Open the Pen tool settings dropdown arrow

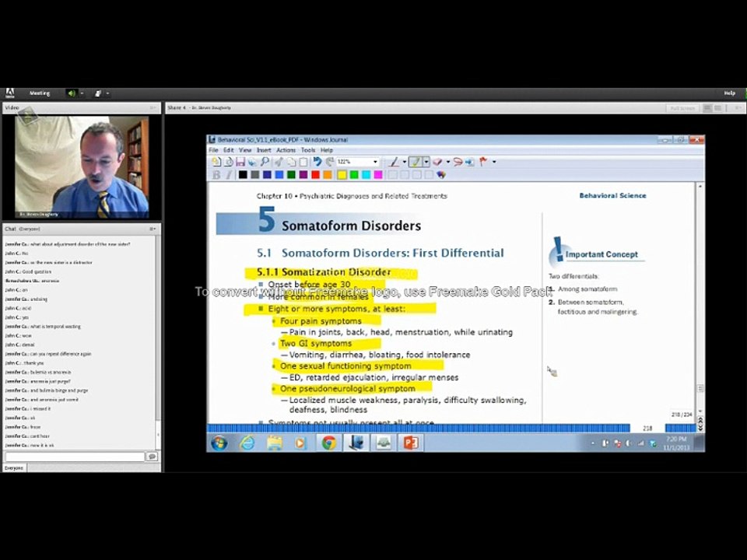pos(405,162)
